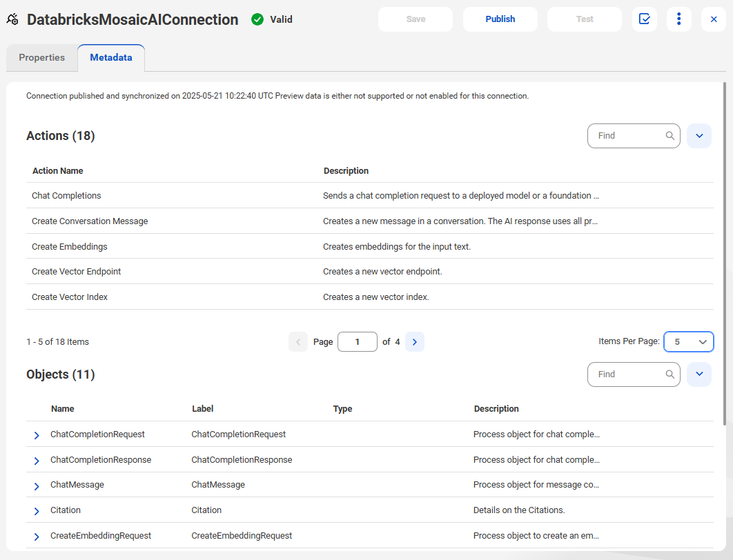Select the Create Embeddings action
Screen dimensions: 733x560
370,247
